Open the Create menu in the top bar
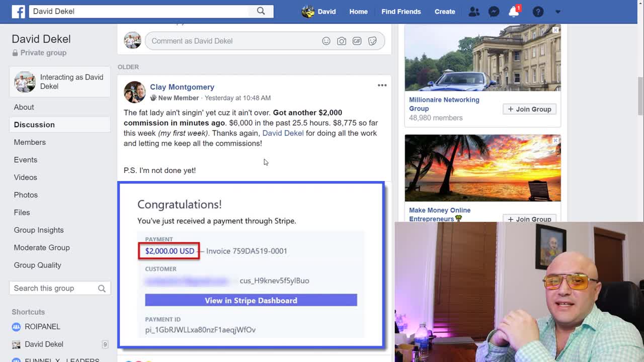Screen dimensions: 644x362 click(445, 12)
